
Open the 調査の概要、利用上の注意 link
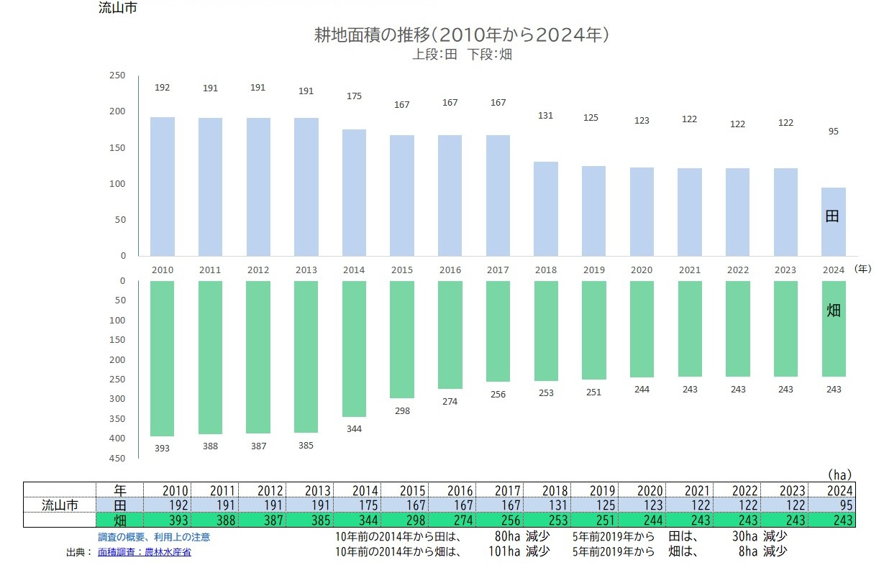154,537
